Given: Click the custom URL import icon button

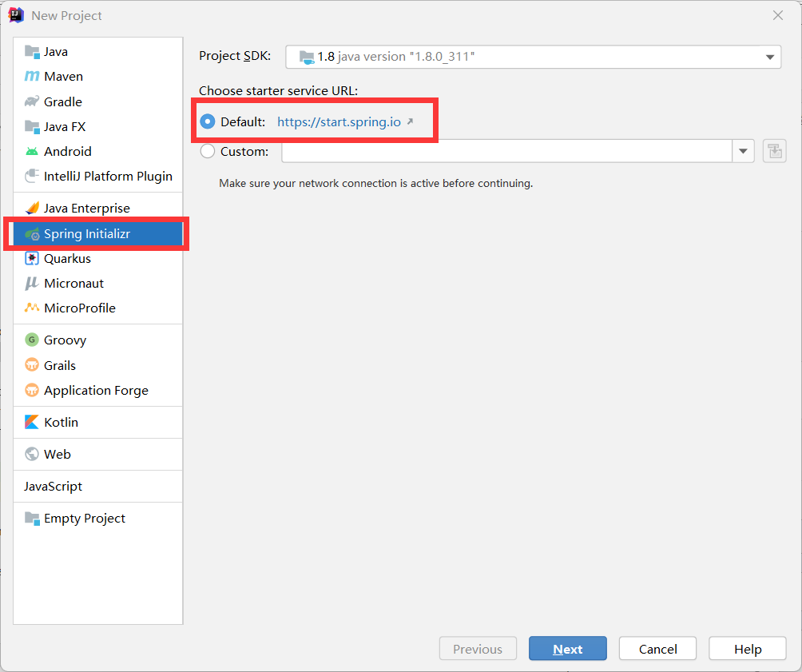Looking at the screenshot, I should (x=774, y=152).
